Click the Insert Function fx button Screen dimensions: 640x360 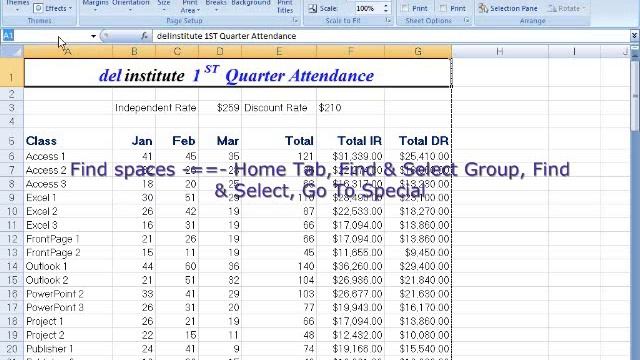pos(144,36)
